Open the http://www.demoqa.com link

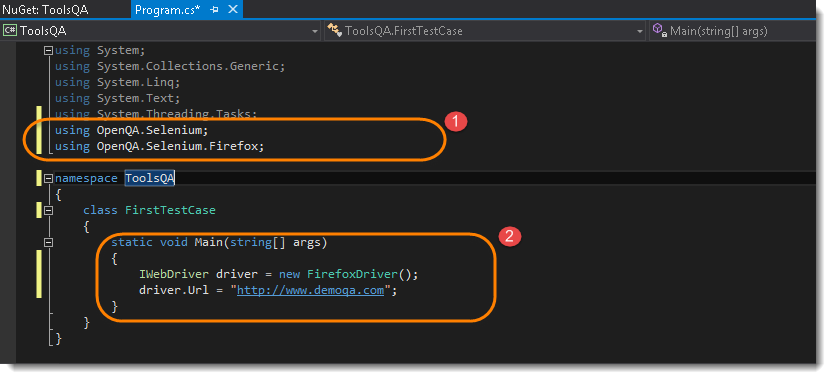310,290
